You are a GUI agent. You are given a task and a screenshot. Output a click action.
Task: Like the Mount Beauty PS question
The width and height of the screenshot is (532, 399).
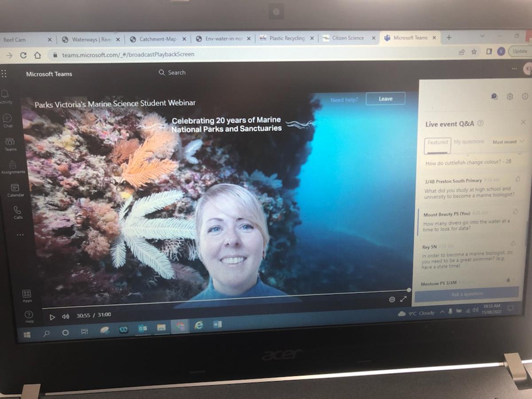point(516,212)
